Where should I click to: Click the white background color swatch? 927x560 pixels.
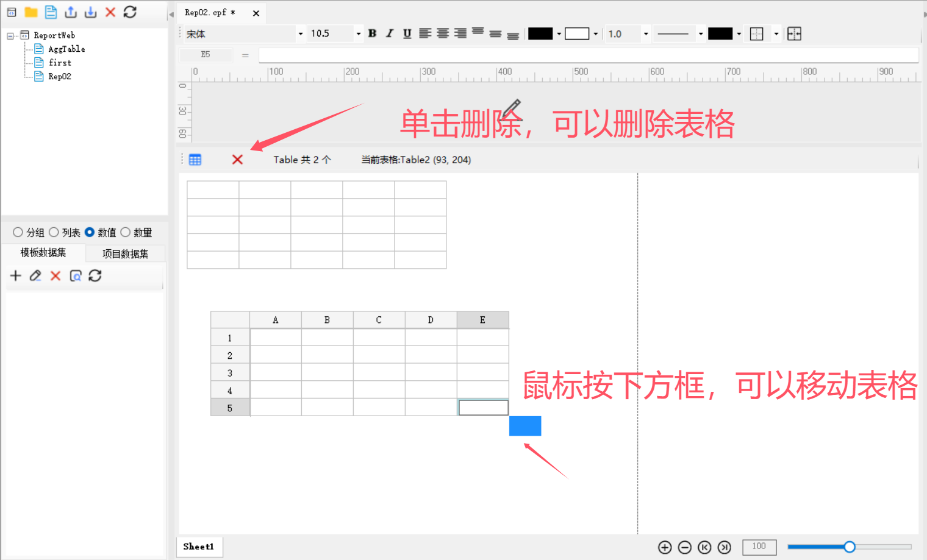click(x=577, y=34)
